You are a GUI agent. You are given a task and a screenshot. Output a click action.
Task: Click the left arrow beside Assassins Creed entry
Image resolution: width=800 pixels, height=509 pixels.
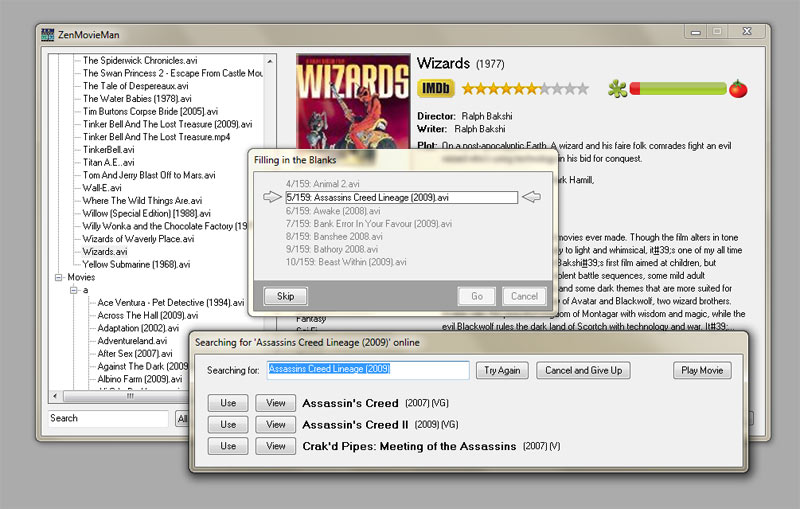click(x=268, y=197)
